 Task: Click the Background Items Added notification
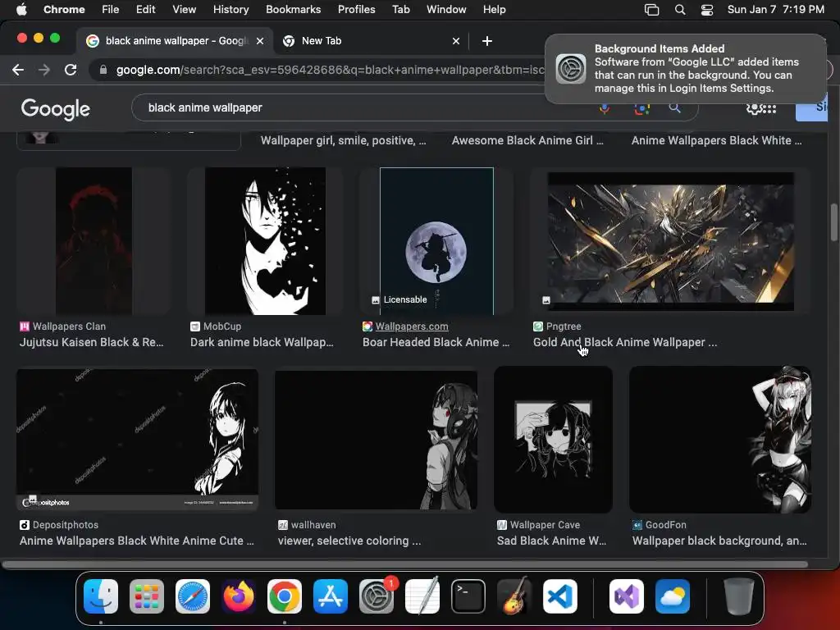coord(686,69)
